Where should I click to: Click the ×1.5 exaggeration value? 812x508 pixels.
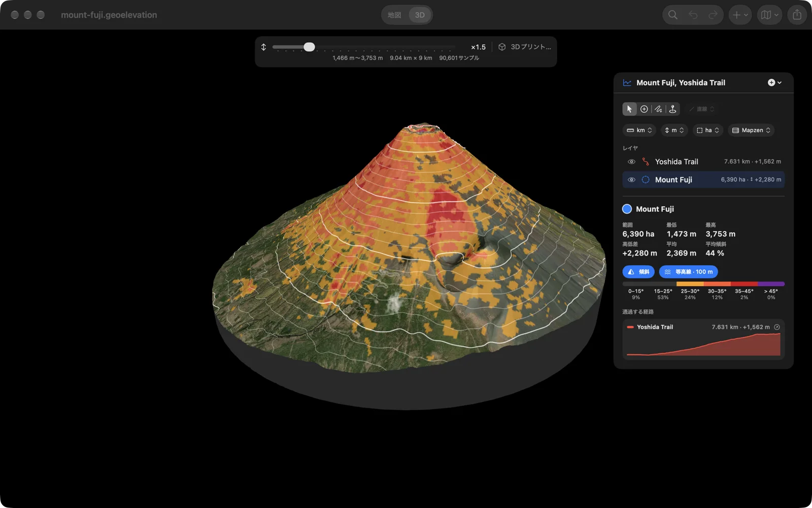[478, 47]
